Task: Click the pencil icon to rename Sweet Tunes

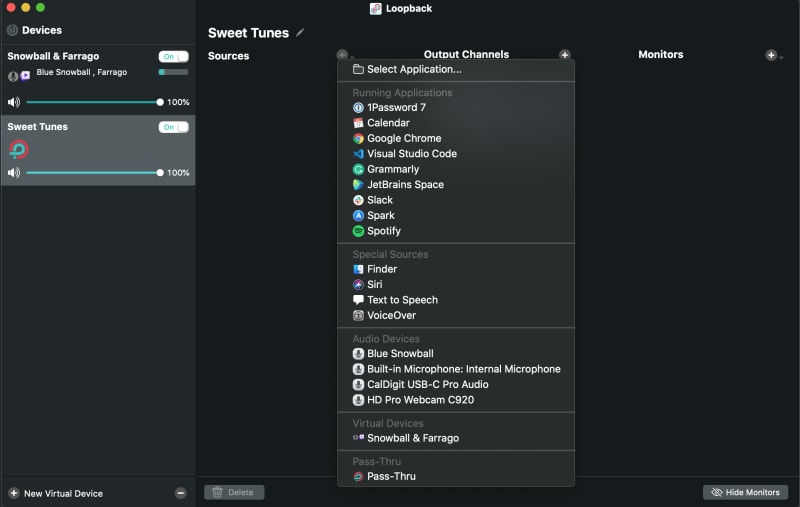Action: tap(300, 33)
